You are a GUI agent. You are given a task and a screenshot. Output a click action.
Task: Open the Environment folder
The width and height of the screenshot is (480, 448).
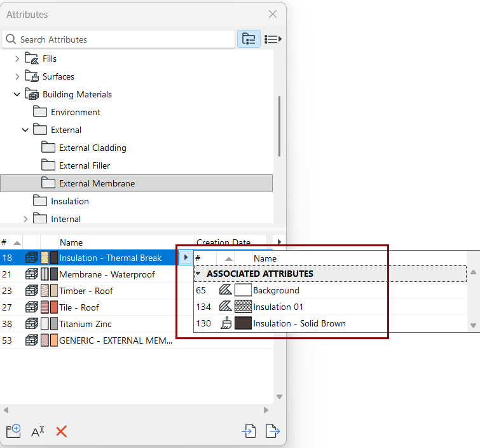tap(75, 112)
